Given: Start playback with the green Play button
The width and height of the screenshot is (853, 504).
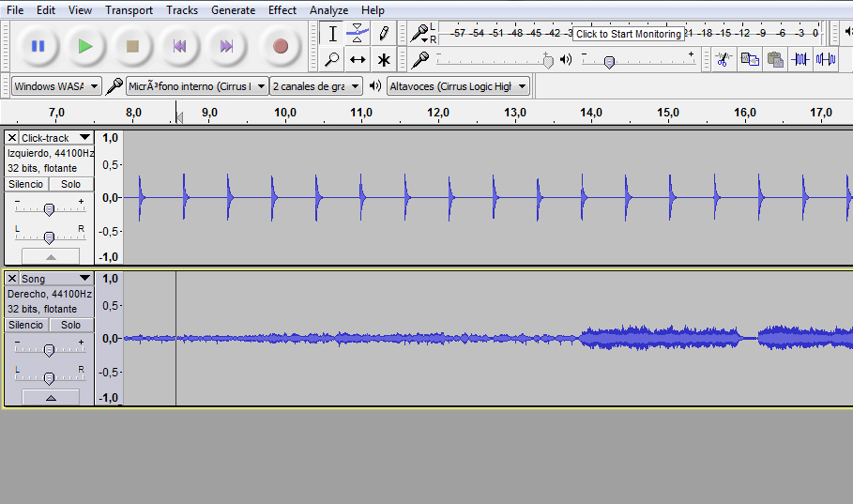Looking at the screenshot, I should (x=84, y=46).
